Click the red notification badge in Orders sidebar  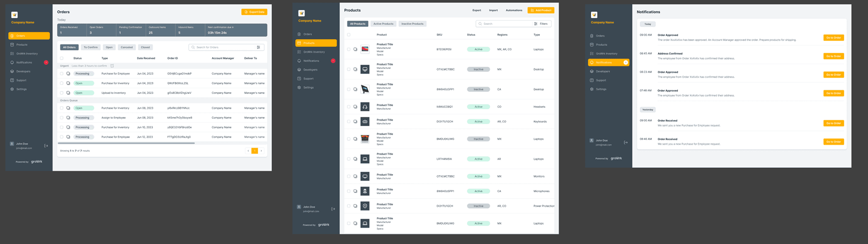point(46,62)
